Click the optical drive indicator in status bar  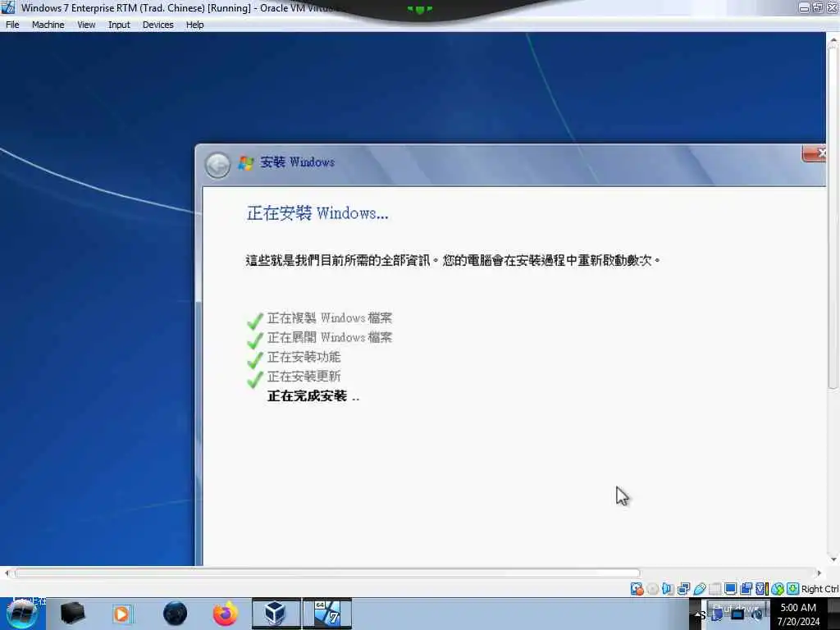tap(652, 589)
